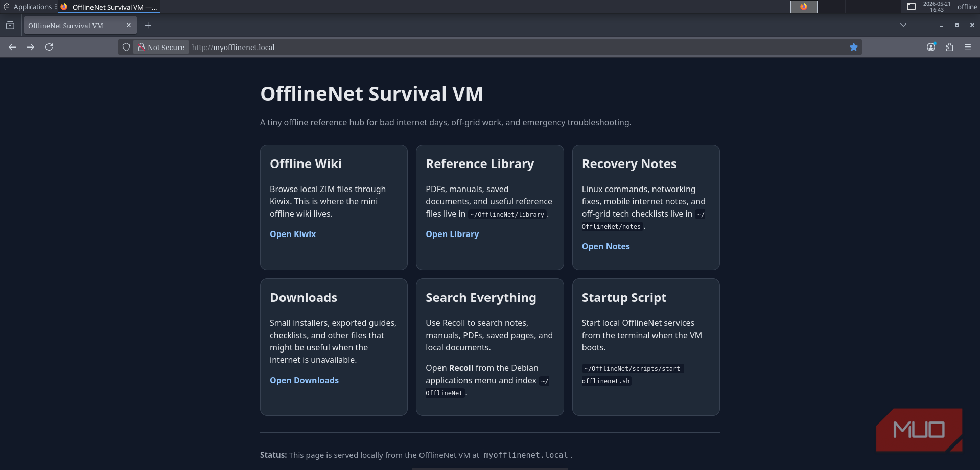Close the OfflineNet Survival VM tab
This screenshot has width=980, height=470.
(129, 25)
